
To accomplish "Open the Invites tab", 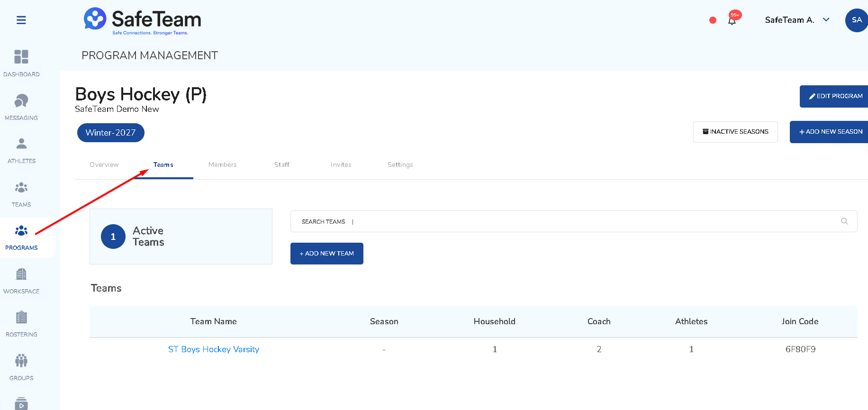I will click(341, 164).
